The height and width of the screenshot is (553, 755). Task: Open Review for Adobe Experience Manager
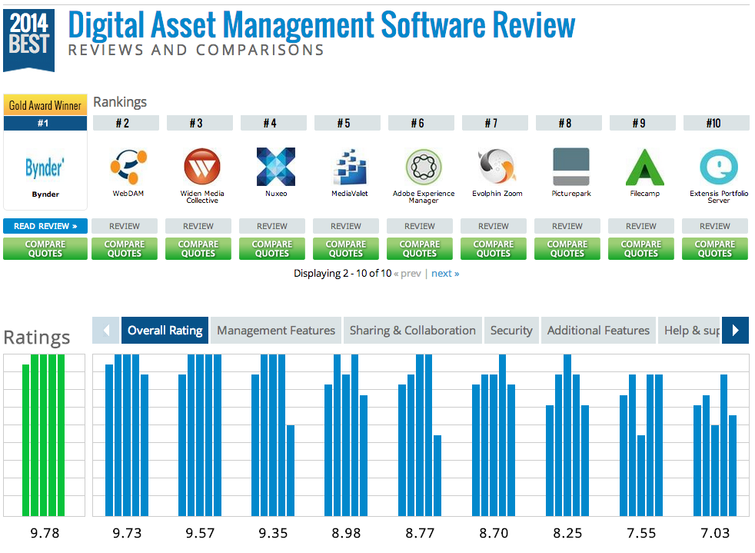pyautogui.click(x=419, y=226)
